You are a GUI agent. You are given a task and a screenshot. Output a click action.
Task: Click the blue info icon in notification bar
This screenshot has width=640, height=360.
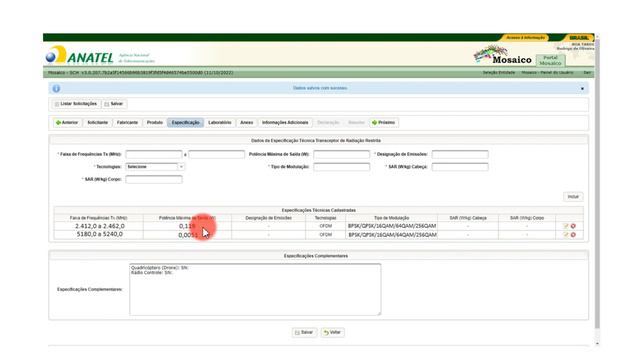pos(56,88)
